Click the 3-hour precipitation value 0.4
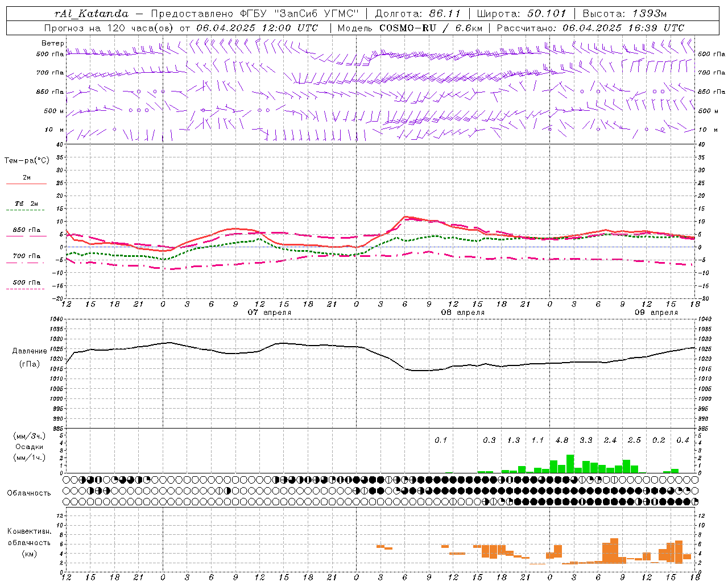 pos(682,440)
